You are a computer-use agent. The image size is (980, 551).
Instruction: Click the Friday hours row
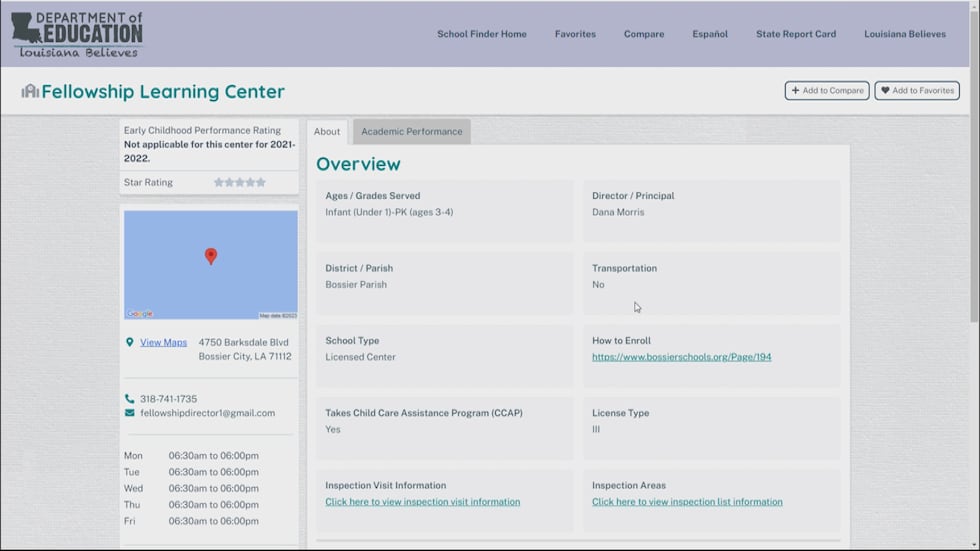(x=191, y=520)
